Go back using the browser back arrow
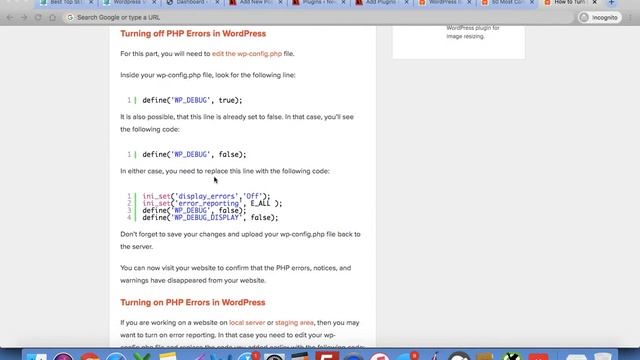 (x=10, y=18)
